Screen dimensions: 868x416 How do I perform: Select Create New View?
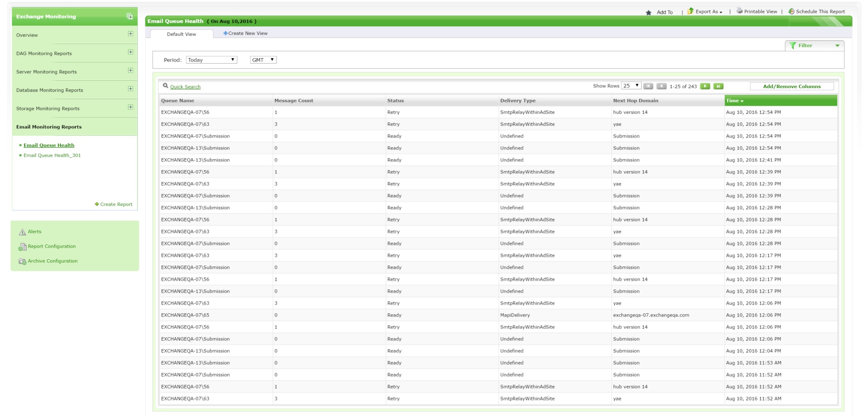coord(246,33)
